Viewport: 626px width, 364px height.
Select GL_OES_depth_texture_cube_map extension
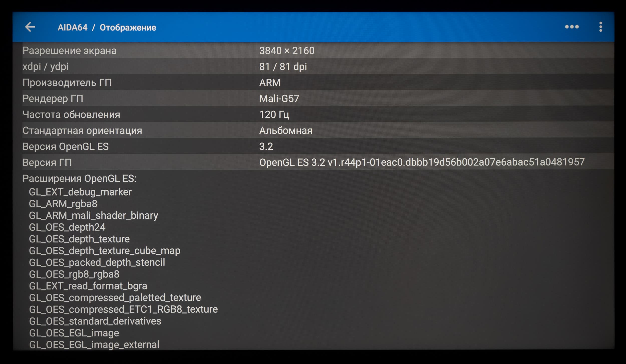(104, 251)
